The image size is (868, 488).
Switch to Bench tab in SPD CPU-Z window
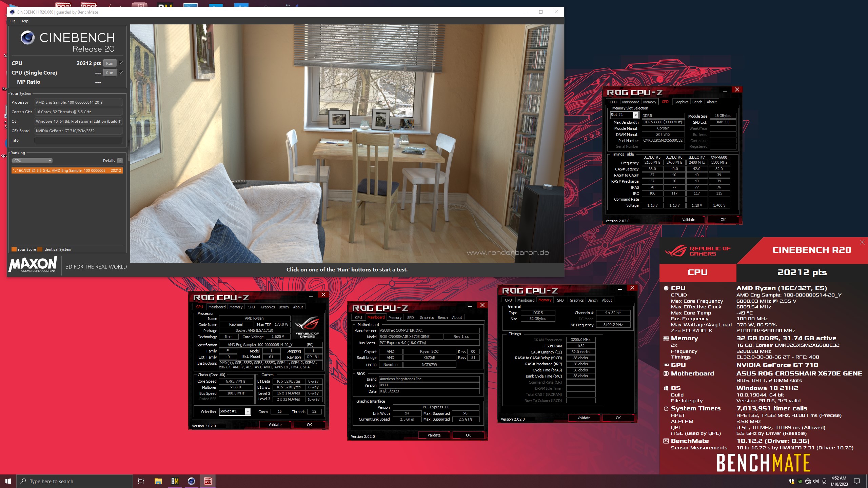click(697, 102)
